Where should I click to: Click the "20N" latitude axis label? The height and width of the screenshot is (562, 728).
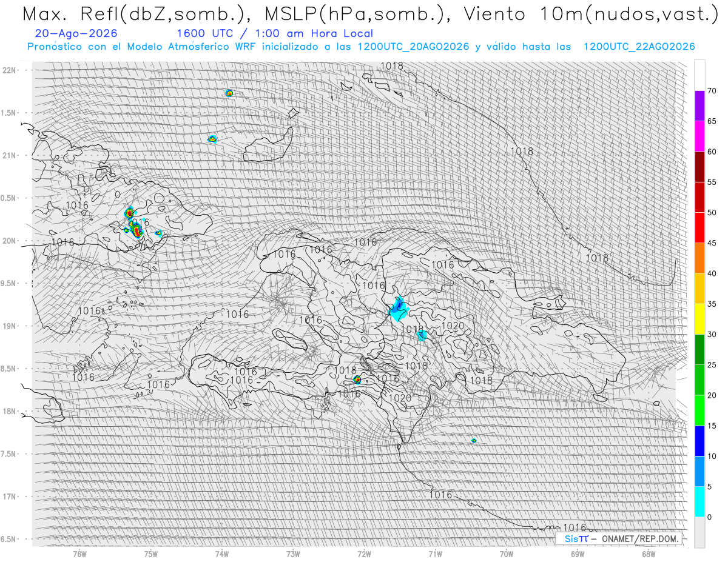click(x=9, y=241)
